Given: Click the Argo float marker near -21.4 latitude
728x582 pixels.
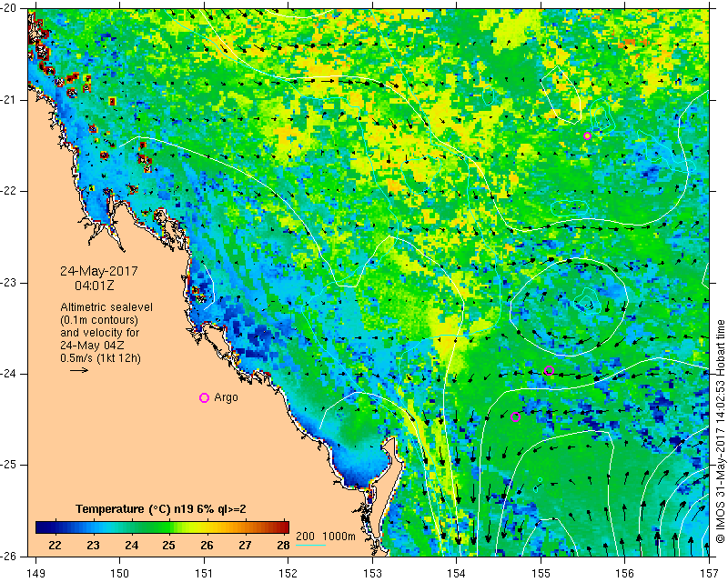Looking at the screenshot, I should [587, 136].
